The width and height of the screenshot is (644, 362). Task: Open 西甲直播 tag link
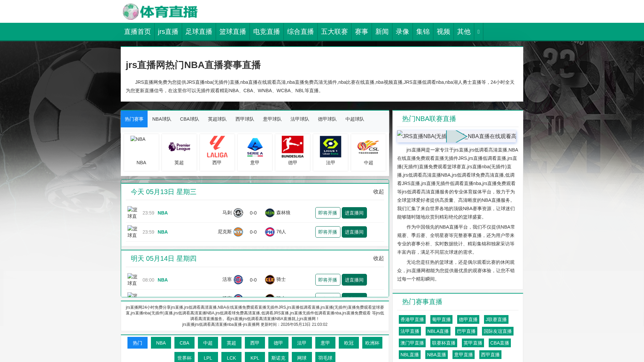click(490, 355)
